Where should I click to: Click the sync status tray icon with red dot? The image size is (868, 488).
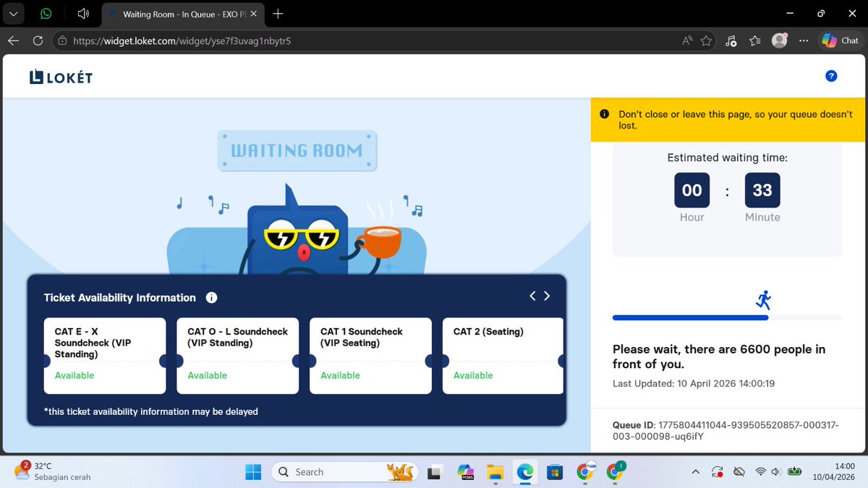pyautogui.click(x=718, y=472)
